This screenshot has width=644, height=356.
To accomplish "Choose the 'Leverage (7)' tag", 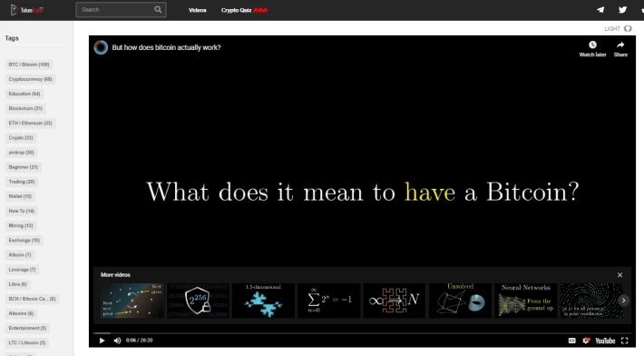I will tap(22, 270).
